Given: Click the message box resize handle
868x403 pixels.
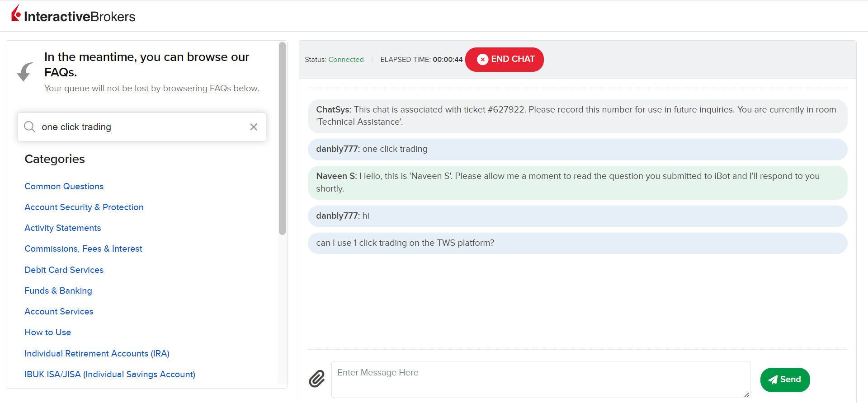Looking at the screenshot, I should [x=747, y=395].
